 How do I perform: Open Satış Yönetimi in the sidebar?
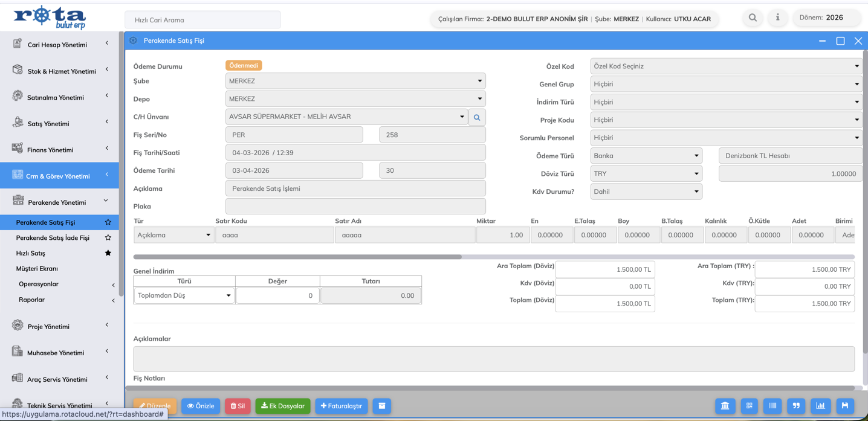point(48,124)
